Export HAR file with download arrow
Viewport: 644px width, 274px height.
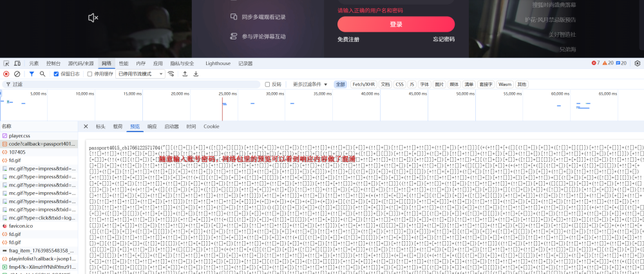[196, 74]
